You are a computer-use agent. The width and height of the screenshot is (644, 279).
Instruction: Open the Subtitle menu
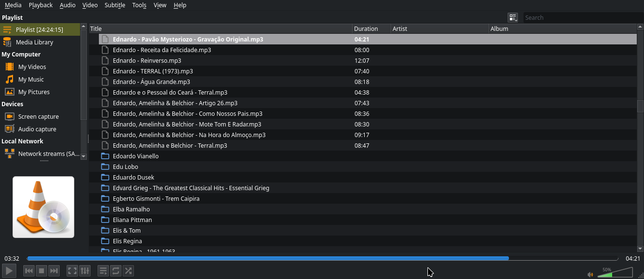click(x=115, y=5)
